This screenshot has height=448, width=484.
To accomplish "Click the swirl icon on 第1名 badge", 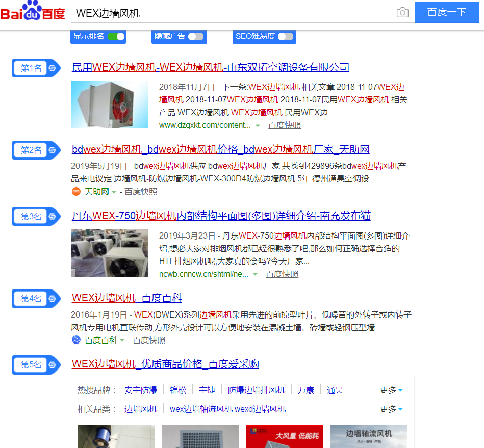I will click(x=52, y=68).
